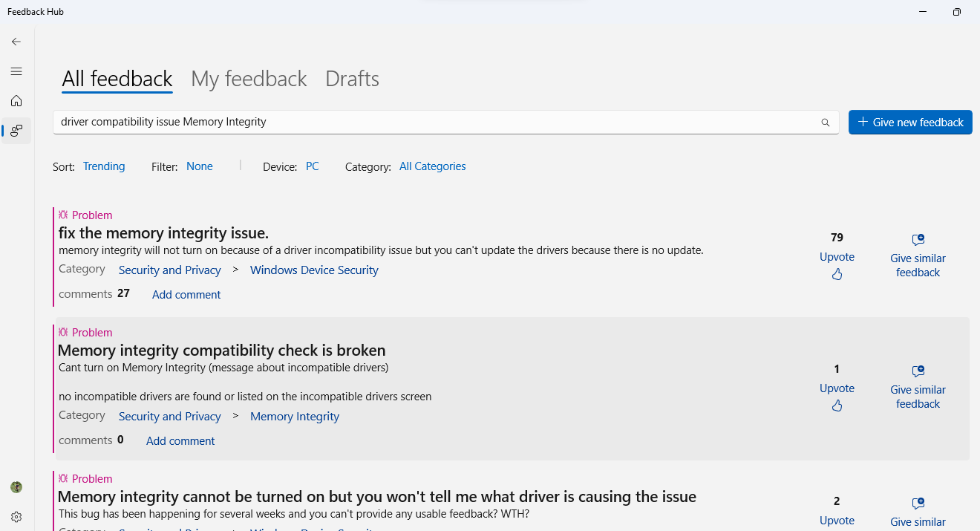Upvote 'Memory integrity compatibility check is broken'
The height and width of the screenshot is (531, 980).
(x=837, y=388)
